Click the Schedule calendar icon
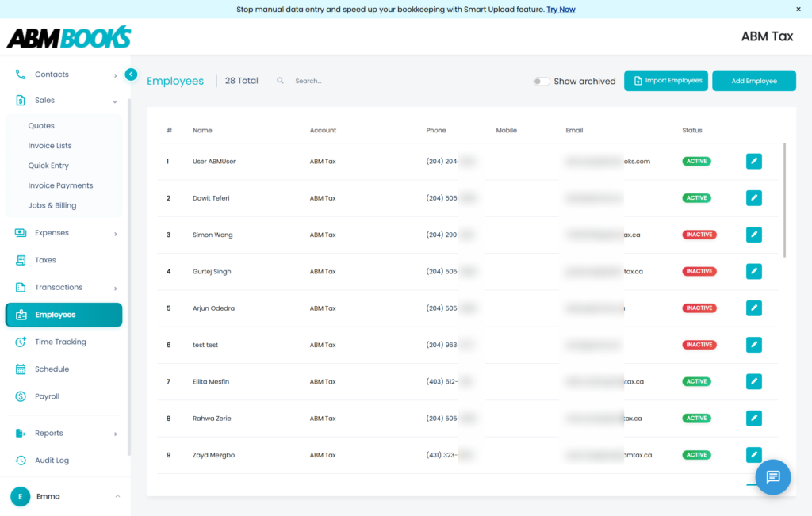This screenshot has width=812, height=516. pyautogui.click(x=21, y=369)
